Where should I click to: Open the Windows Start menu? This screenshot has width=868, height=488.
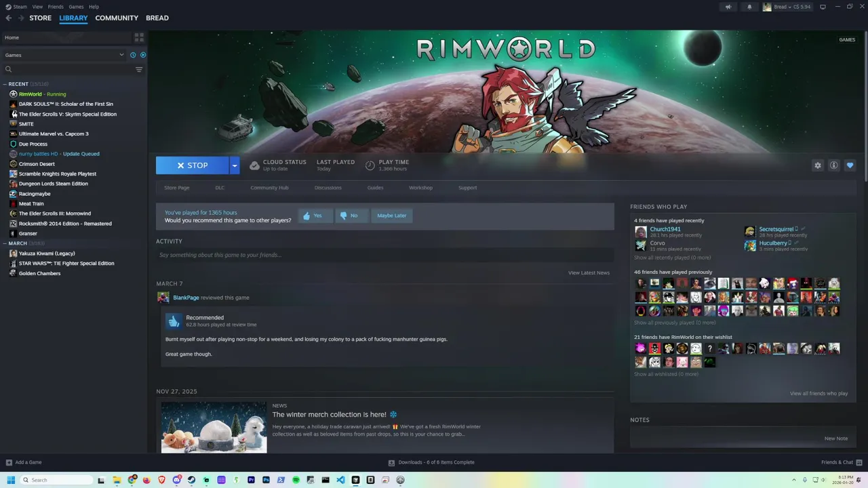pyautogui.click(x=11, y=480)
